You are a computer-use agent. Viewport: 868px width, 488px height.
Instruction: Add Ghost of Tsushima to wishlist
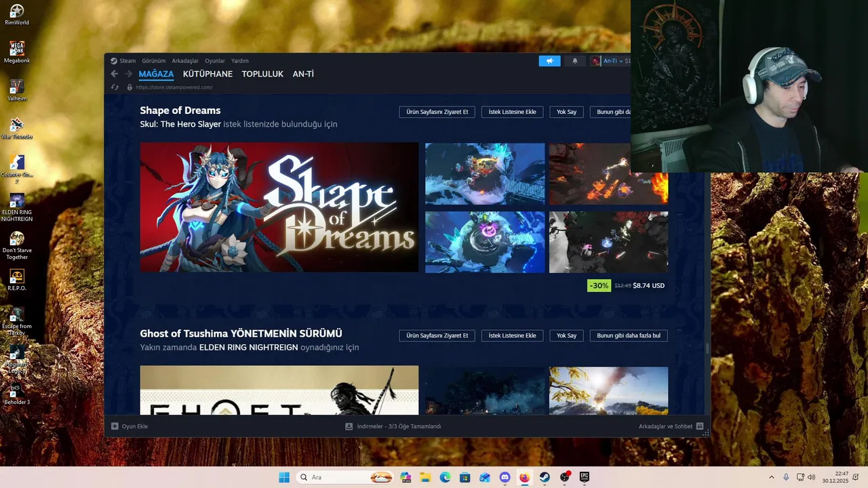[513, 335]
